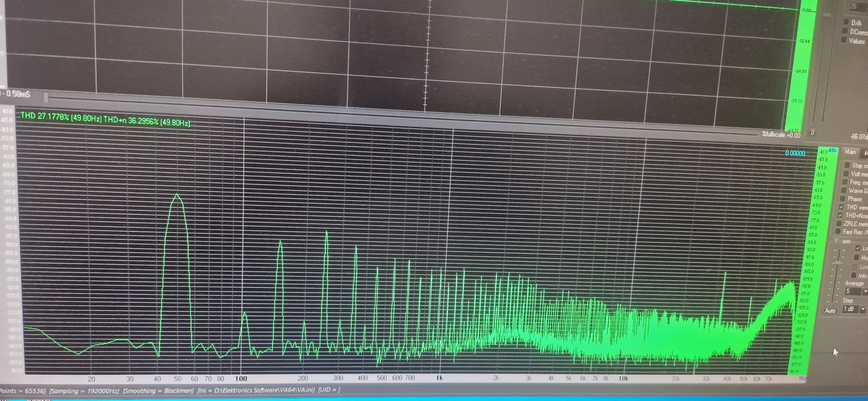
Task: Click the scope vertical level slider handle
Action: (827, 15)
